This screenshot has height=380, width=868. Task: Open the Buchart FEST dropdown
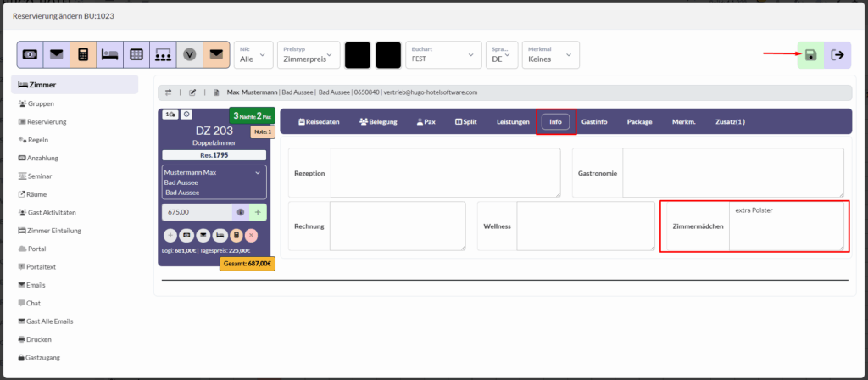click(442, 55)
